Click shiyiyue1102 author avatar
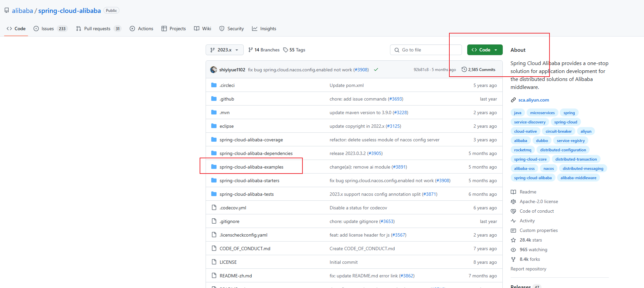This screenshot has width=644, height=288. (x=214, y=70)
